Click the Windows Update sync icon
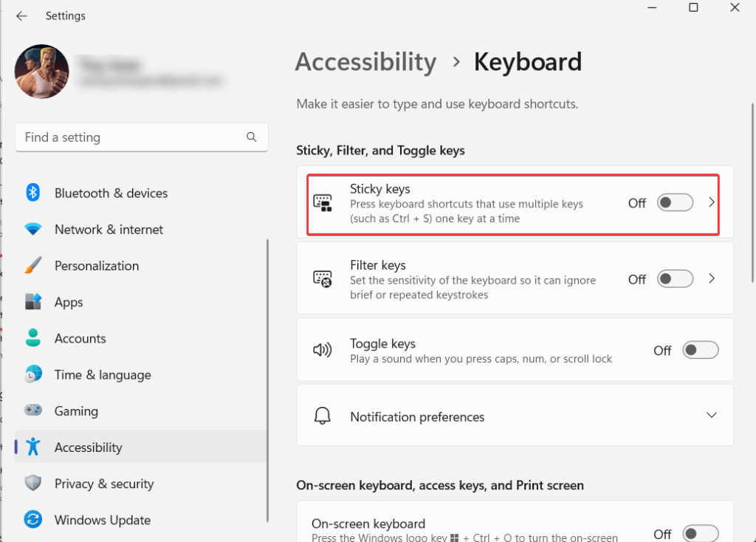The height and width of the screenshot is (542, 756). pos(33,520)
